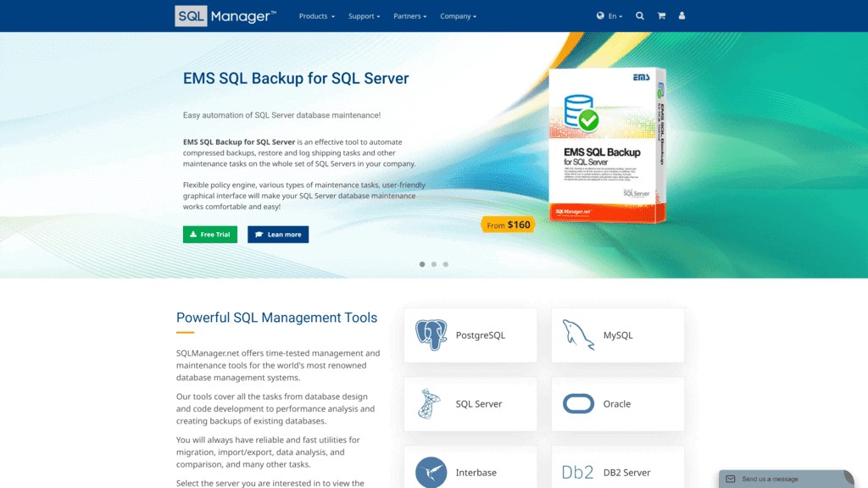Click the Free Trial button
The width and height of the screenshot is (868, 488).
tap(210, 234)
